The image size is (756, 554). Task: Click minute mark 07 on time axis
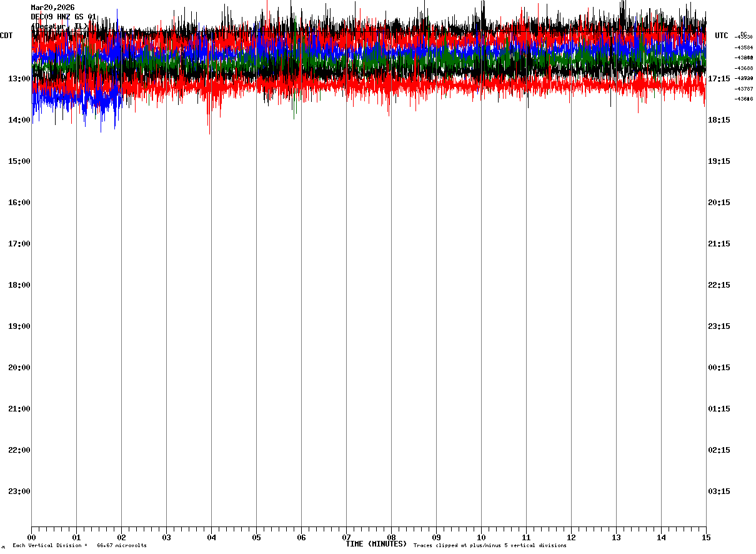pyautogui.click(x=346, y=538)
